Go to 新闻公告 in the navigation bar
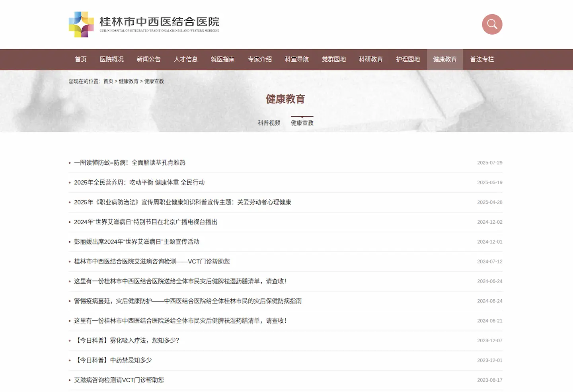 149,59
